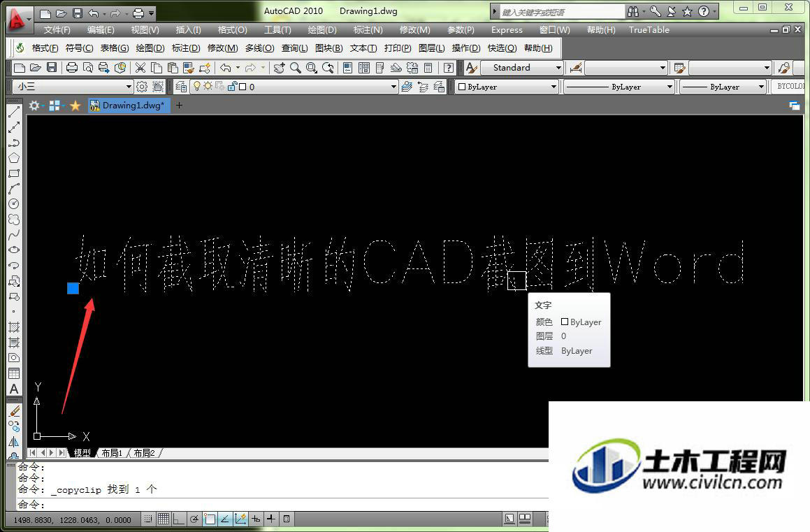Toggle Grid display in status bar
Image resolution: width=810 pixels, height=532 pixels.
pos(164,519)
